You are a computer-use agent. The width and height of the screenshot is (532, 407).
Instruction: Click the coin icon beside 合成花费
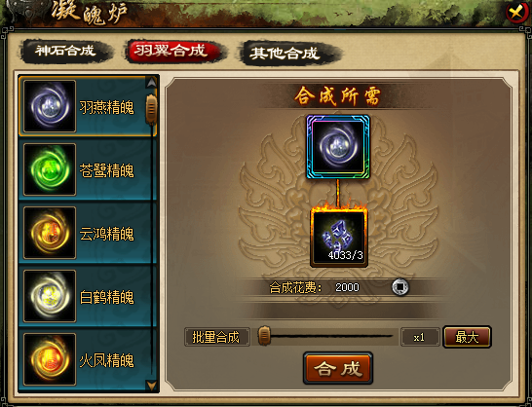(x=400, y=287)
